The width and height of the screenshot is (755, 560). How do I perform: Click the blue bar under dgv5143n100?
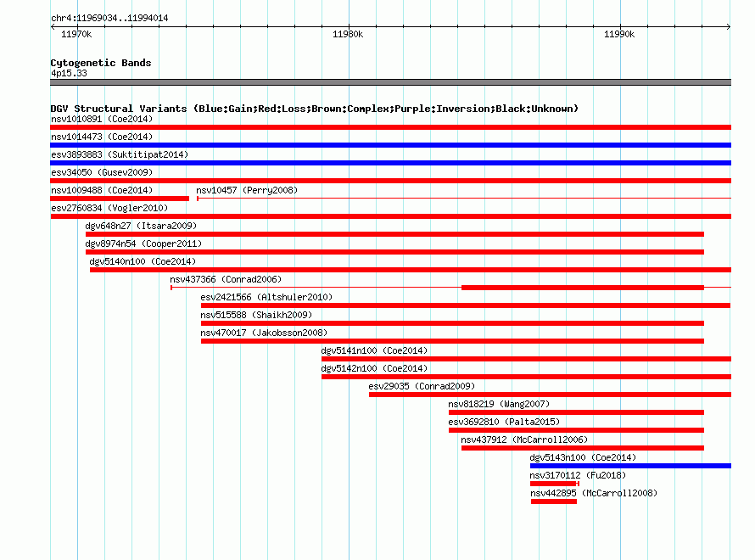[631, 466]
